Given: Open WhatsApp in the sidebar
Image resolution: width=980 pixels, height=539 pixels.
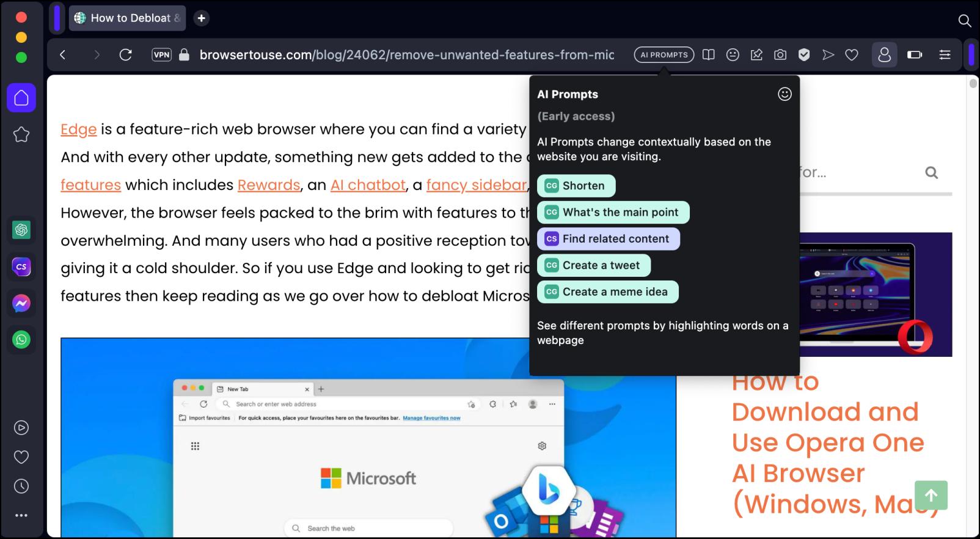Looking at the screenshot, I should 21,340.
